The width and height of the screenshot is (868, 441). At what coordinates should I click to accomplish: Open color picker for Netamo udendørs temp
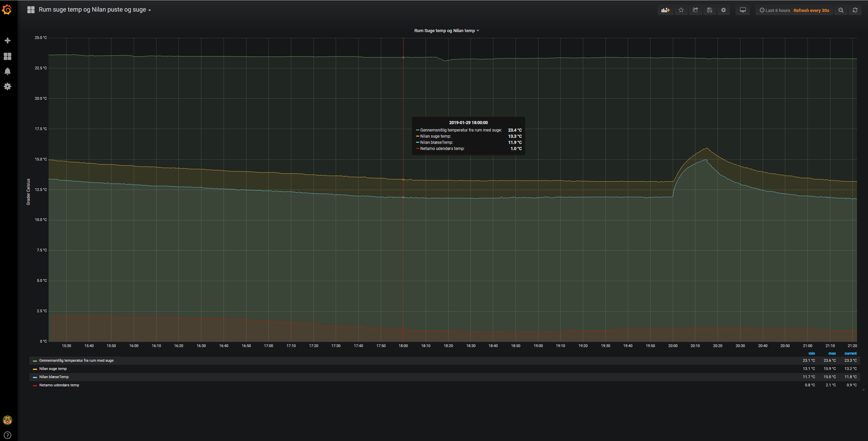click(x=35, y=385)
